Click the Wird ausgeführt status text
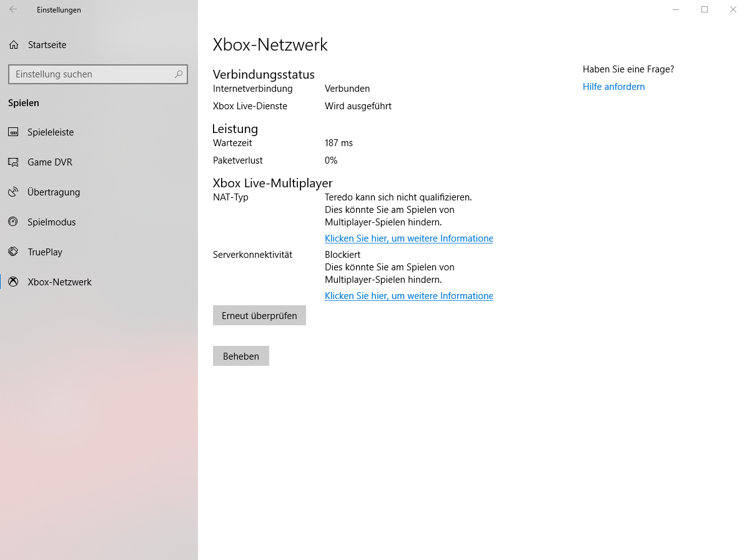Image resolution: width=747 pixels, height=560 pixels. (359, 106)
